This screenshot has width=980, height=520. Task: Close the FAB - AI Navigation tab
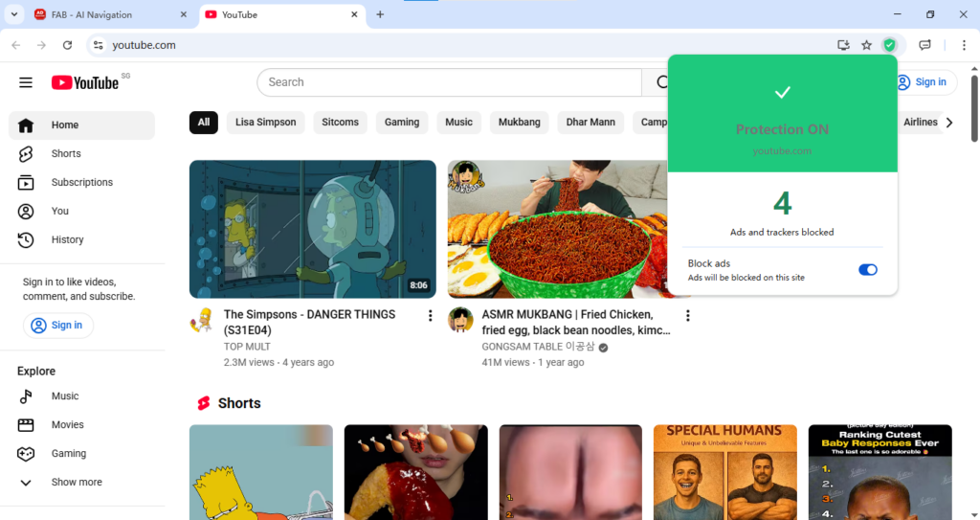tap(183, 14)
